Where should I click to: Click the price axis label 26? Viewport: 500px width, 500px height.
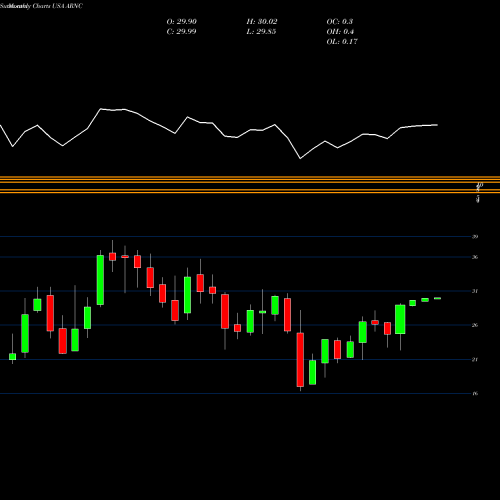[475, 325]
